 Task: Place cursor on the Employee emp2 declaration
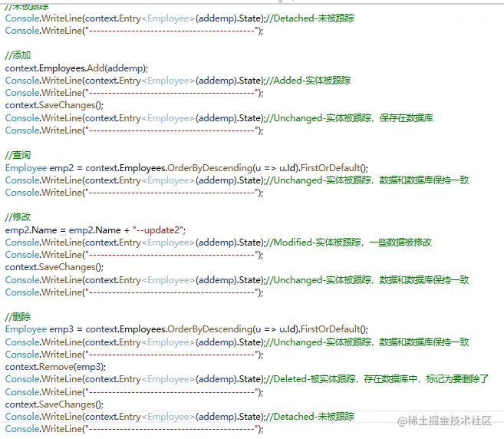click(186, 168)
